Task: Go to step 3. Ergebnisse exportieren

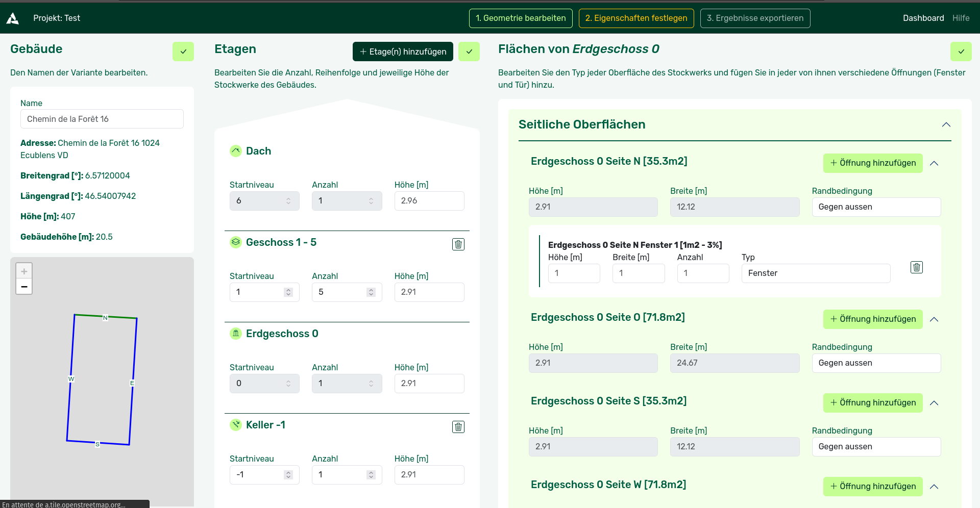Action: 755,18
